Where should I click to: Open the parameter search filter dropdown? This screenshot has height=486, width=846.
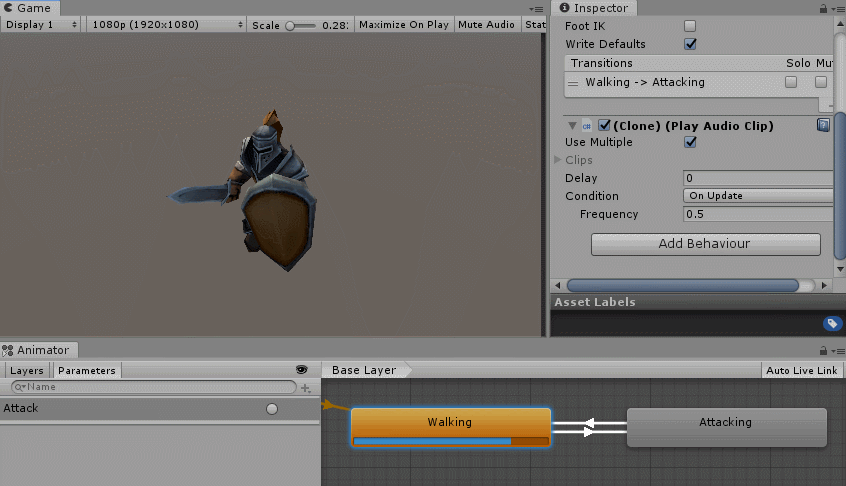point(20,387)
